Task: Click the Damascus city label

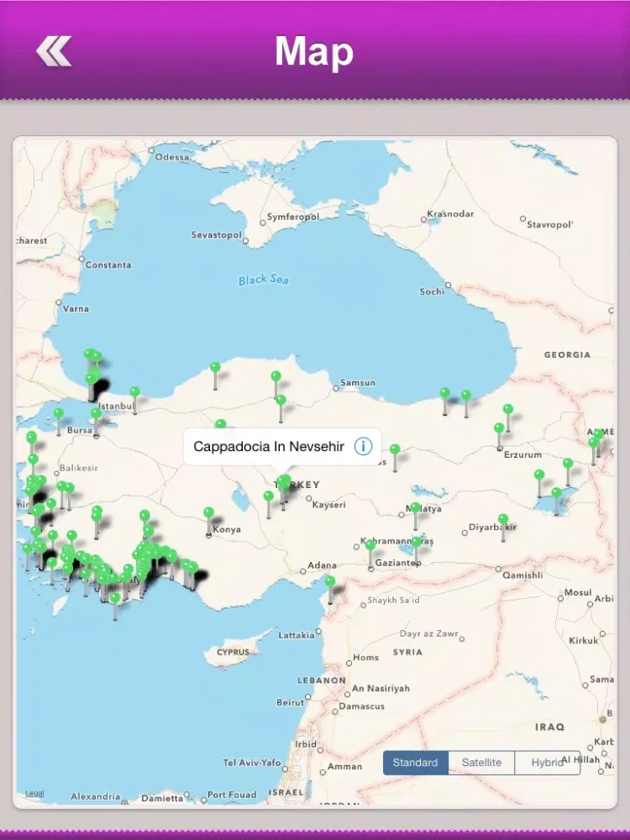Action: point(361,706)
